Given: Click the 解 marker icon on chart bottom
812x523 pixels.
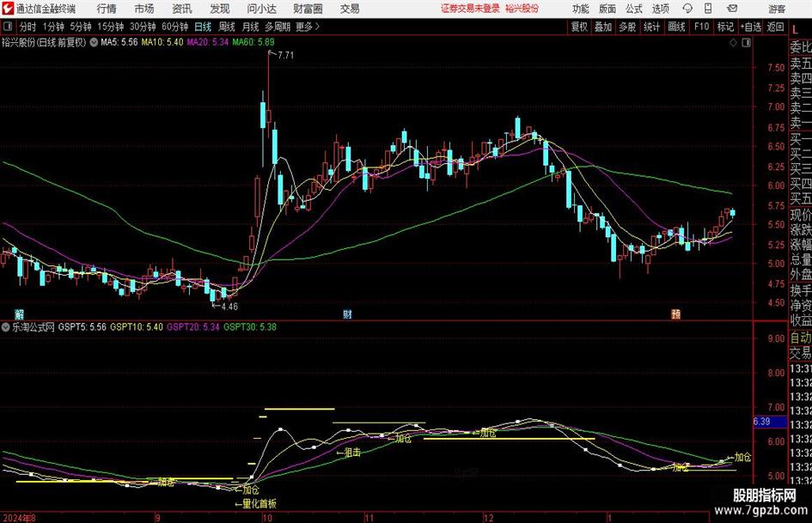Looking at the screenshot, I should [19, 313].
